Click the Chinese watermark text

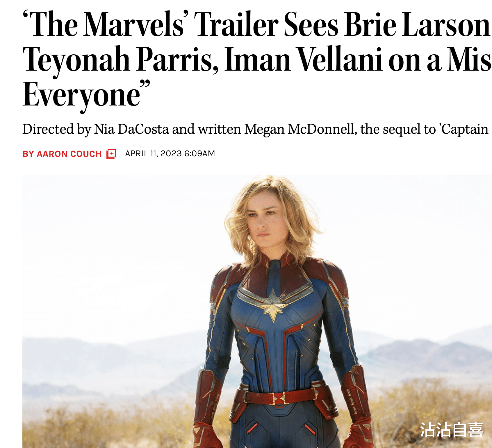(452, 430)
